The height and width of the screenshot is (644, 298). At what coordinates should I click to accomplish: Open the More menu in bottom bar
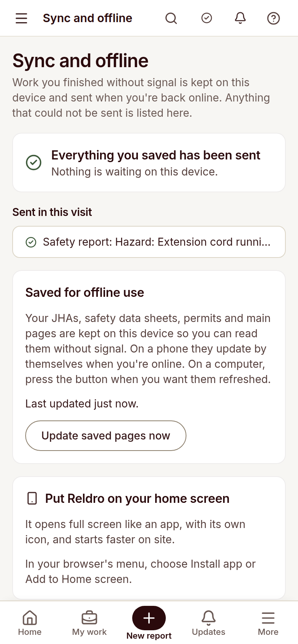(x=268, y=623)
